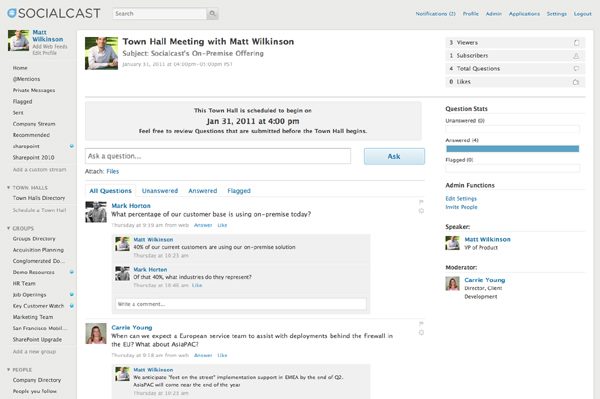Click the Ask button

[x=394, y=156]
